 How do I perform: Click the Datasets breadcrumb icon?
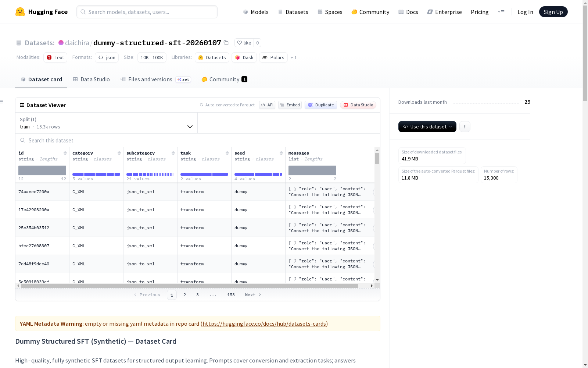19,43
